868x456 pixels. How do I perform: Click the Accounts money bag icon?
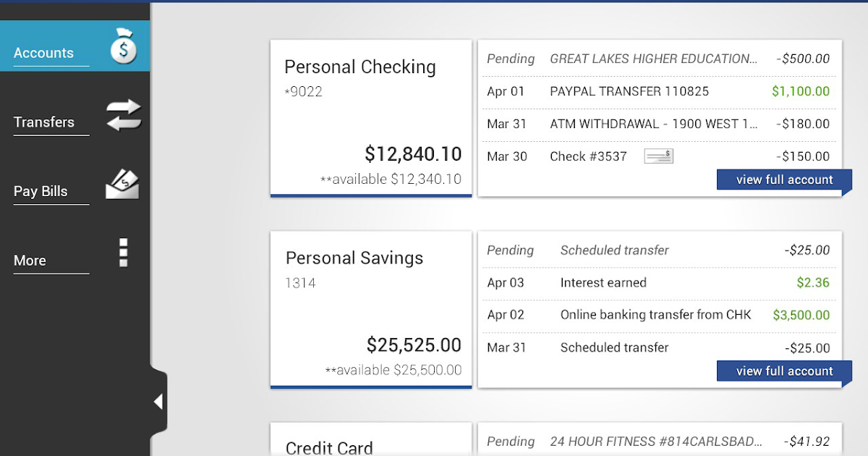124,48
